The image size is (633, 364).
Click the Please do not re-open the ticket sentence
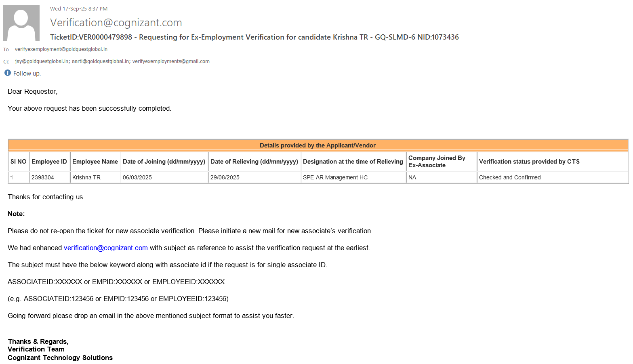click(x=102, y=231)
